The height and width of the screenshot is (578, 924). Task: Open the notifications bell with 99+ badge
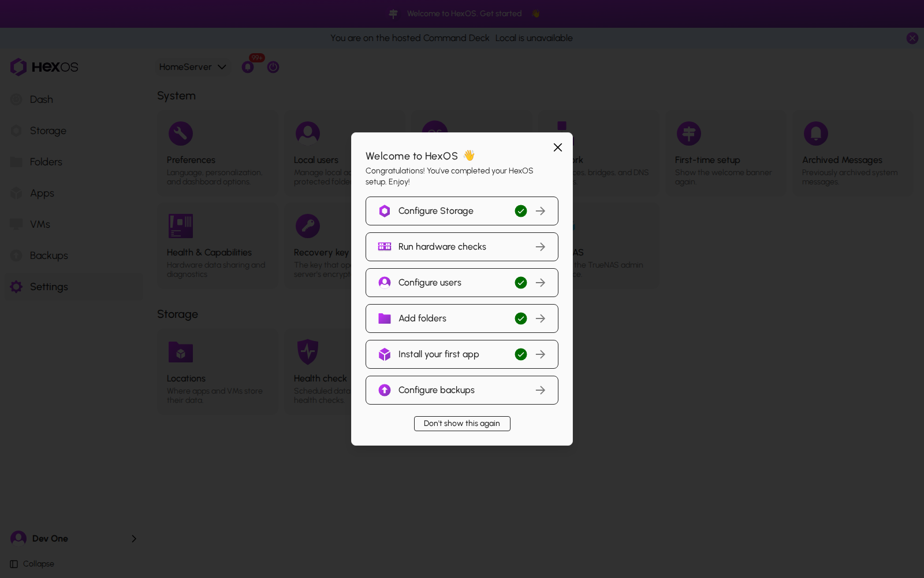point(248,66)
